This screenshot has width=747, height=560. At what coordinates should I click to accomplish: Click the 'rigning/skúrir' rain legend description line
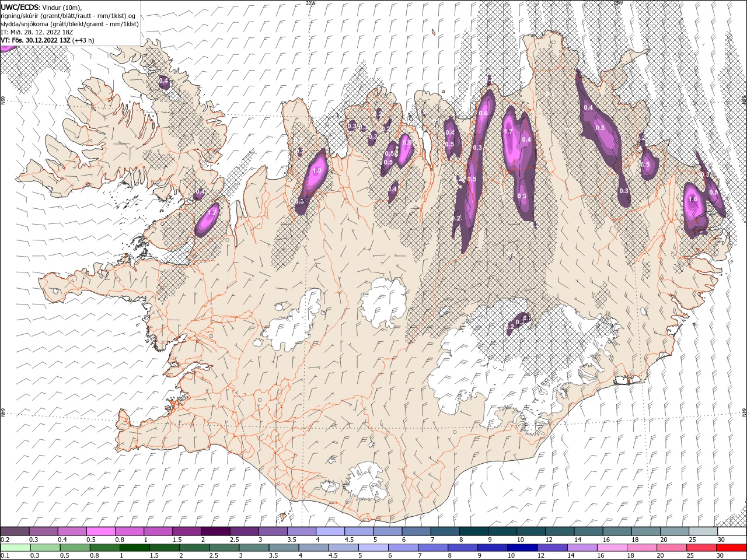[x=68, y=16]
